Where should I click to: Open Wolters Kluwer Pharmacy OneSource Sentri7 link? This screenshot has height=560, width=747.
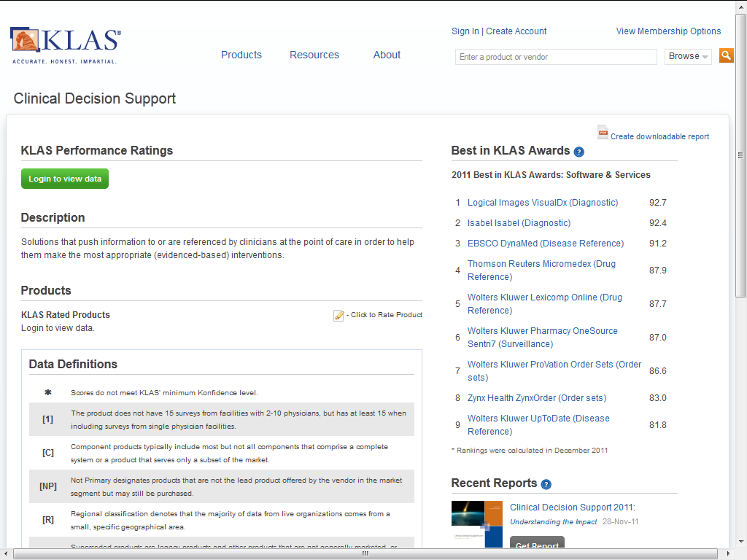[543, 337]
